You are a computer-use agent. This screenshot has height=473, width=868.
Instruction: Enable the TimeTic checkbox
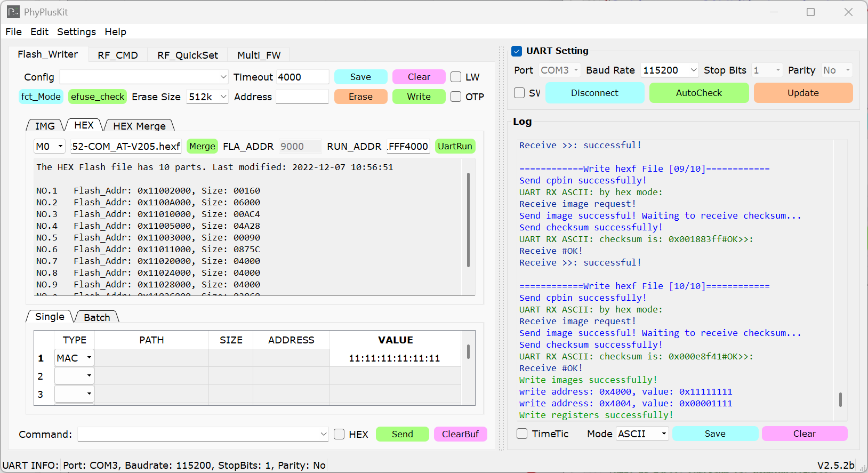(522, 434)
